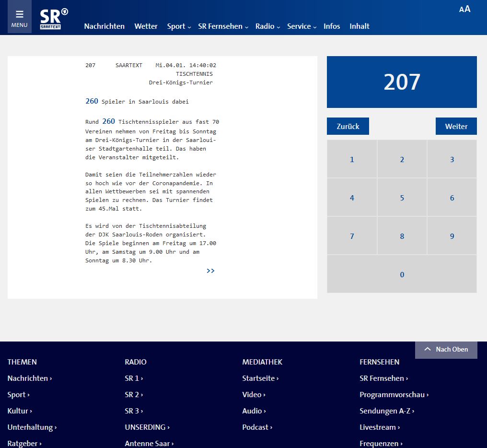Open the Radio dropdown menu
This screenshot has width=487, height=448.
point(267,26)
